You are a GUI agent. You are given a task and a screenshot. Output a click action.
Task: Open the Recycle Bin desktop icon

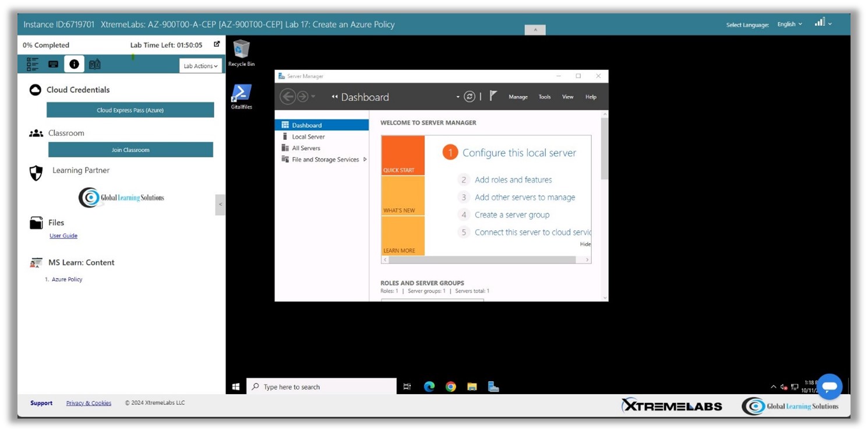(241, 52)
